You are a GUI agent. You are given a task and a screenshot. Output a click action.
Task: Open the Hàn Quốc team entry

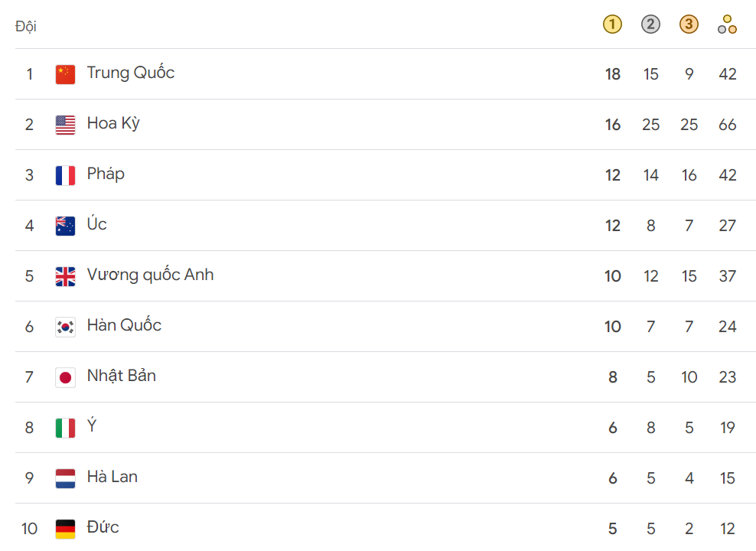[x=386, y=326]
